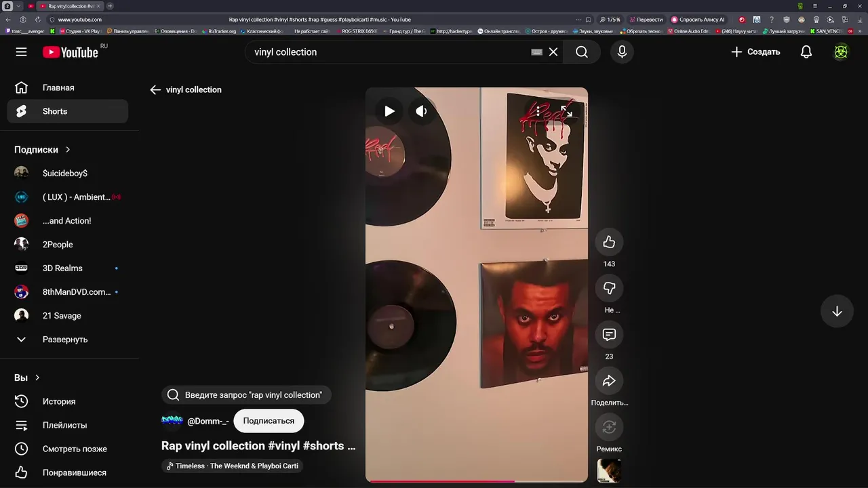This screenshot has width=868, height=488.
Task: Bookmark the page in address bar
Action: pyautogui.click(x=588, y=20)
